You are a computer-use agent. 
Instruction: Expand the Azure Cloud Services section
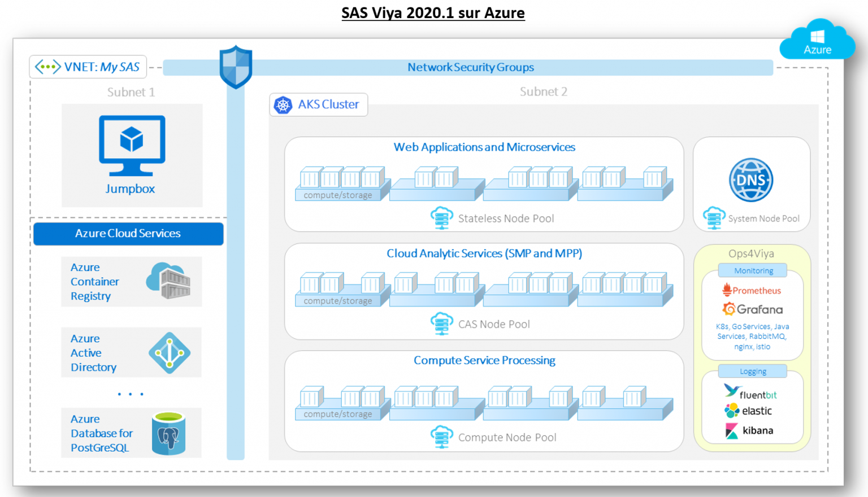[x=128, y=233]
